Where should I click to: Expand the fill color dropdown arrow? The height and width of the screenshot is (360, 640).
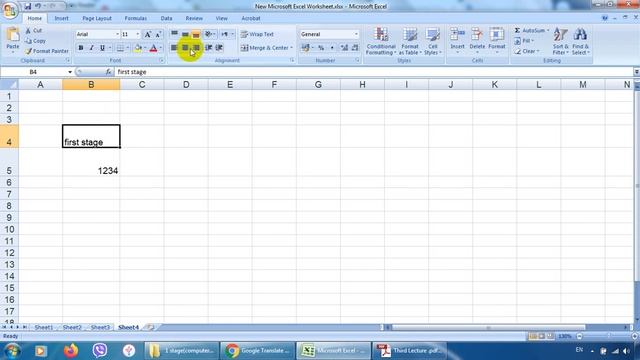pos(145,48)
